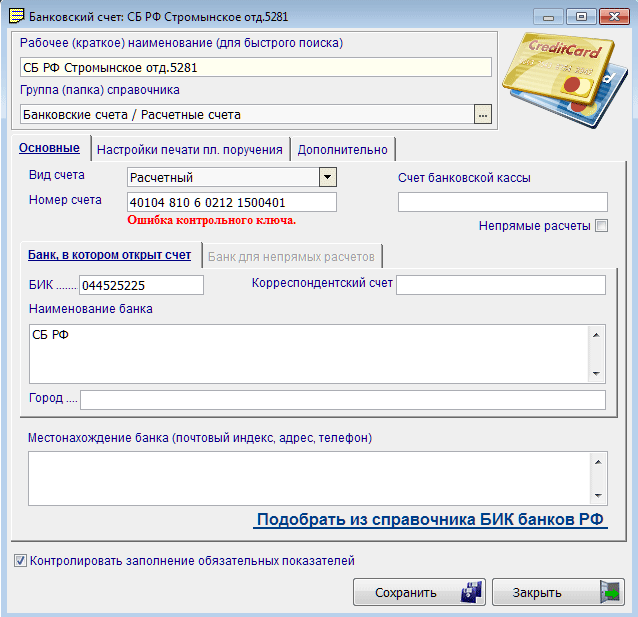Image resolution: width=638 pixels, height=617 pixels.
Task: Click the Закрыть button
Action: pos(558,592)
